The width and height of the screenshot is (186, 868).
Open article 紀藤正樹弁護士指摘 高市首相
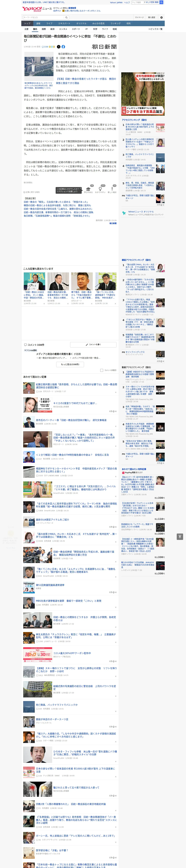point(76,386)
